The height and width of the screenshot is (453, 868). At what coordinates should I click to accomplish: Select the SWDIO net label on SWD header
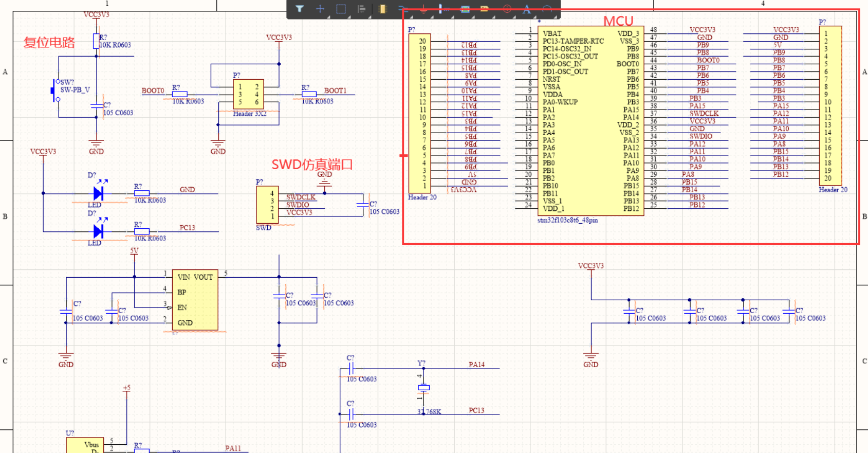coord(298,205)
